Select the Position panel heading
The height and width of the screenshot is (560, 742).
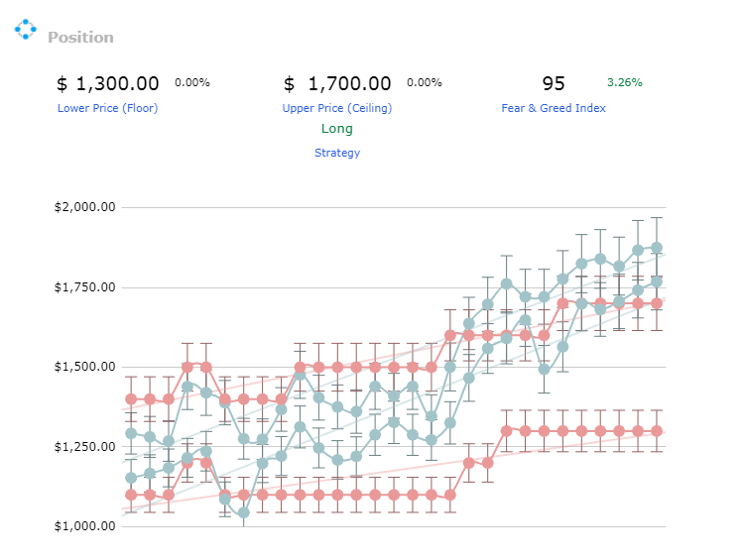coord(80,38)
